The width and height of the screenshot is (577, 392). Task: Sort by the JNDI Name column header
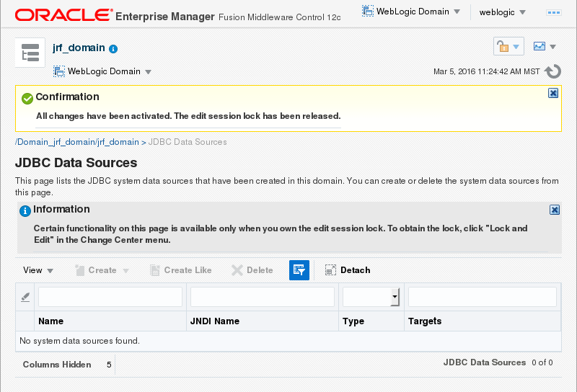click(x=215, y=321)
